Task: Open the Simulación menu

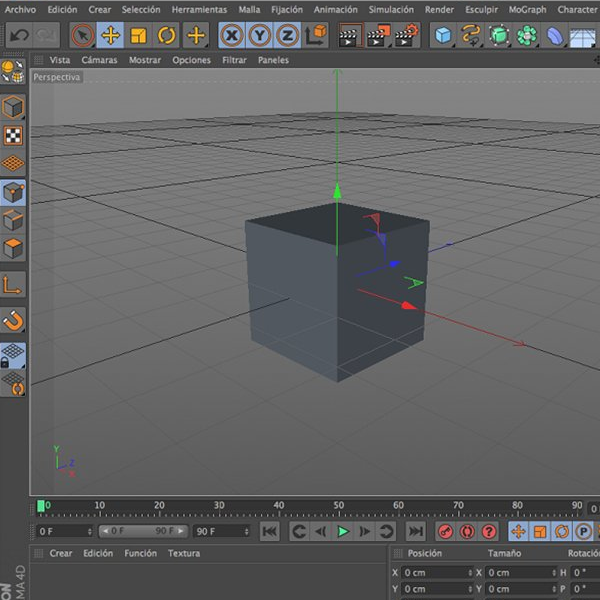Action: (x=390, y=9)
